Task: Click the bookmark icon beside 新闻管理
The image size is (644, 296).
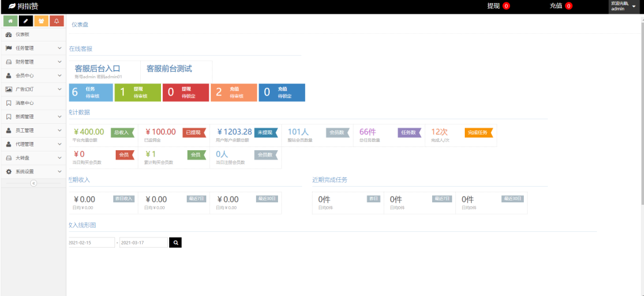Action: (9, 117)
